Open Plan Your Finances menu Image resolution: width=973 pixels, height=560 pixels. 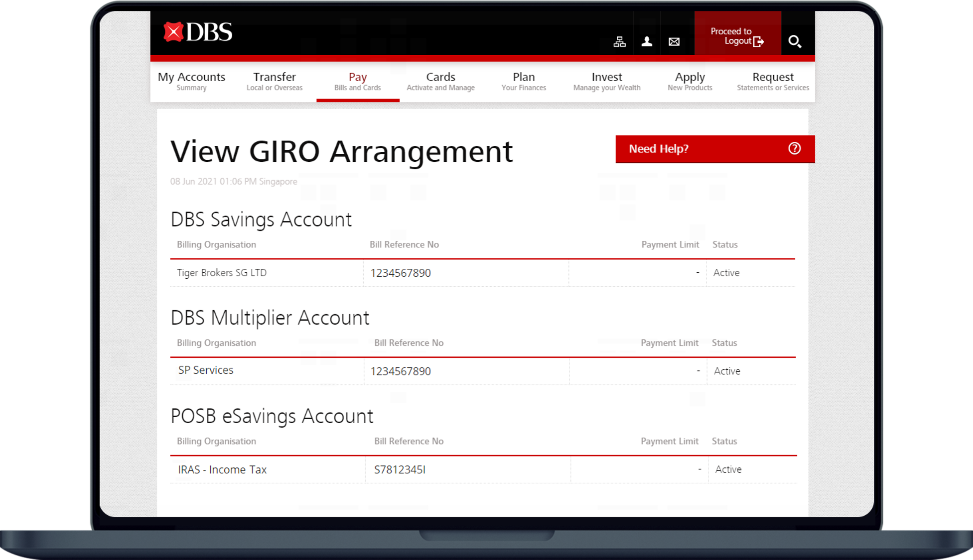click(x=524, y=82)
